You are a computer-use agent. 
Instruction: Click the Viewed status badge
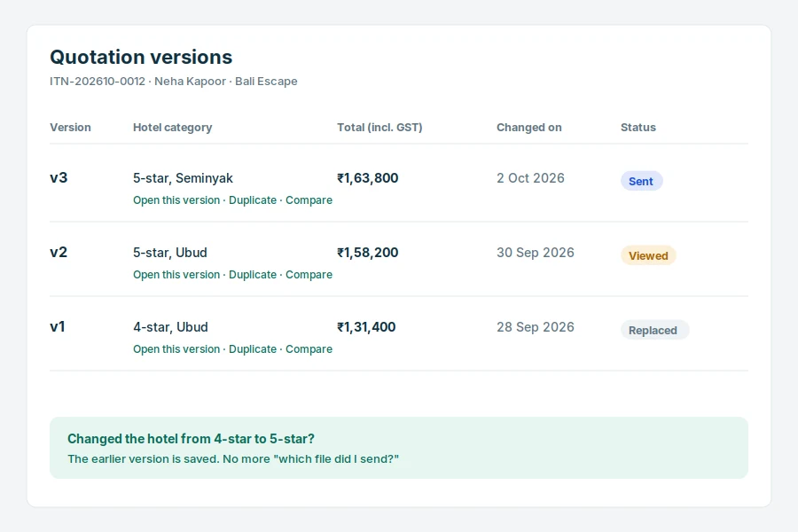tap(648, 255)
